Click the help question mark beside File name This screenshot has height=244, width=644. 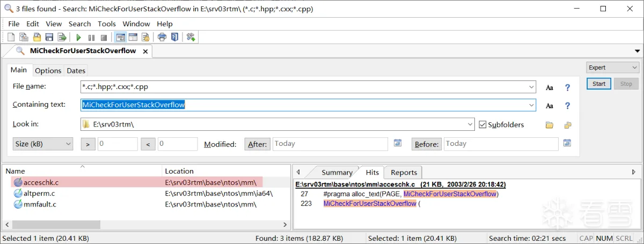pyautogui.click(x=567, y=87)
